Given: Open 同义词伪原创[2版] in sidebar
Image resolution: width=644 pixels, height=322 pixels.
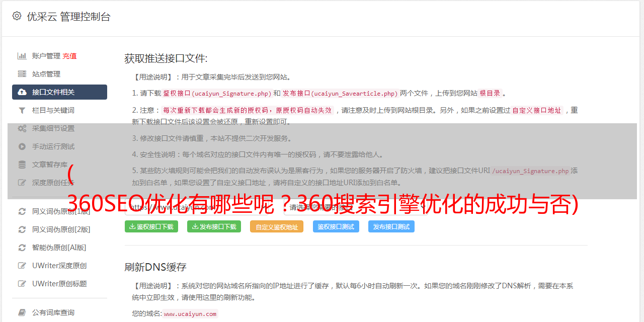Looking at the screenshot, I should 59,229.
